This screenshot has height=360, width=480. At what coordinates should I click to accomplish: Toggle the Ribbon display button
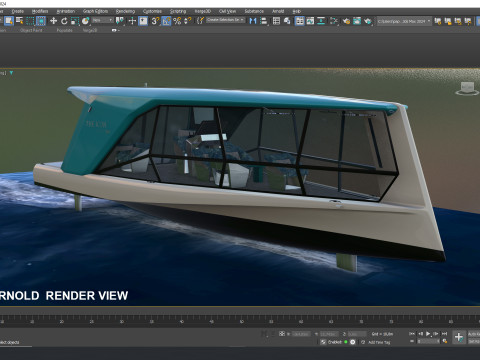point(300,21)
